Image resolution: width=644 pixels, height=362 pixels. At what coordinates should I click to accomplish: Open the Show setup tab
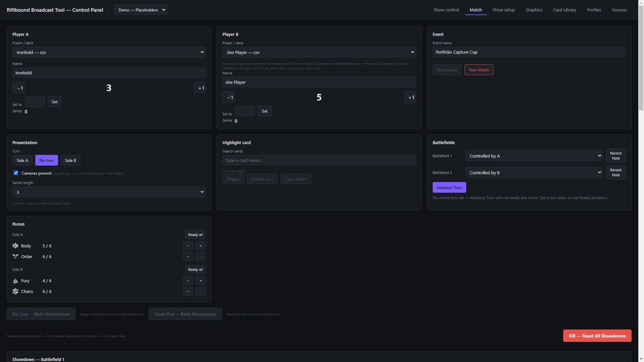click(x=504, y=10)
